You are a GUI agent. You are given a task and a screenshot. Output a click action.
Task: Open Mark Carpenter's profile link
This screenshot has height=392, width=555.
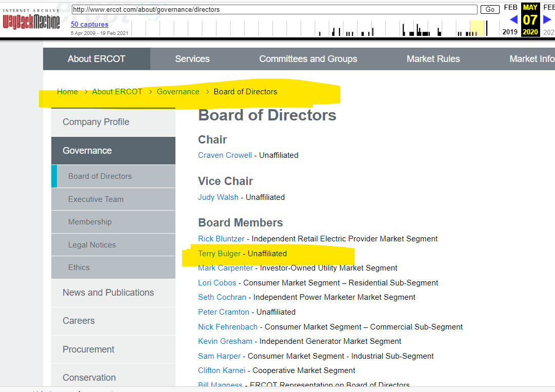[x=226, y=268]
